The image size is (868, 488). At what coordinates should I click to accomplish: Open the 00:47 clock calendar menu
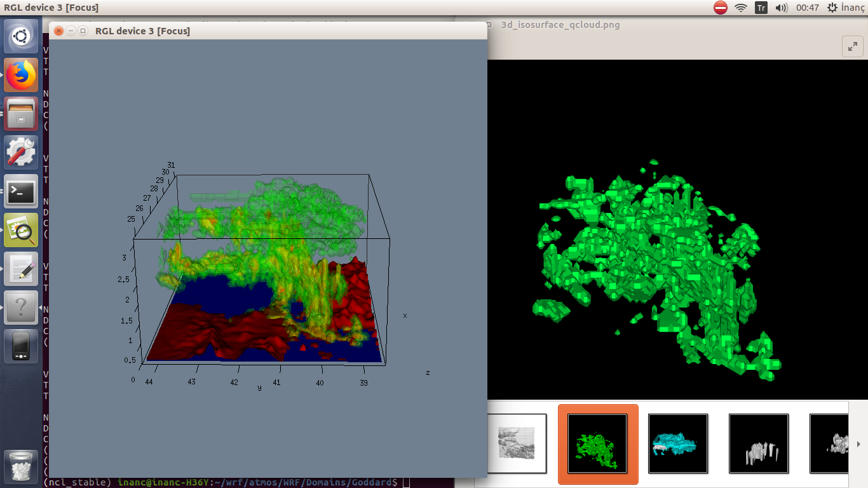coord(807,8)
